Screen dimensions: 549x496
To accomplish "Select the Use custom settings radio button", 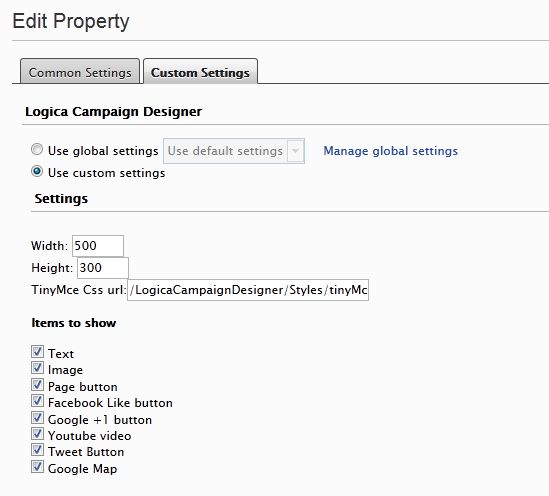I will (37, 172).
